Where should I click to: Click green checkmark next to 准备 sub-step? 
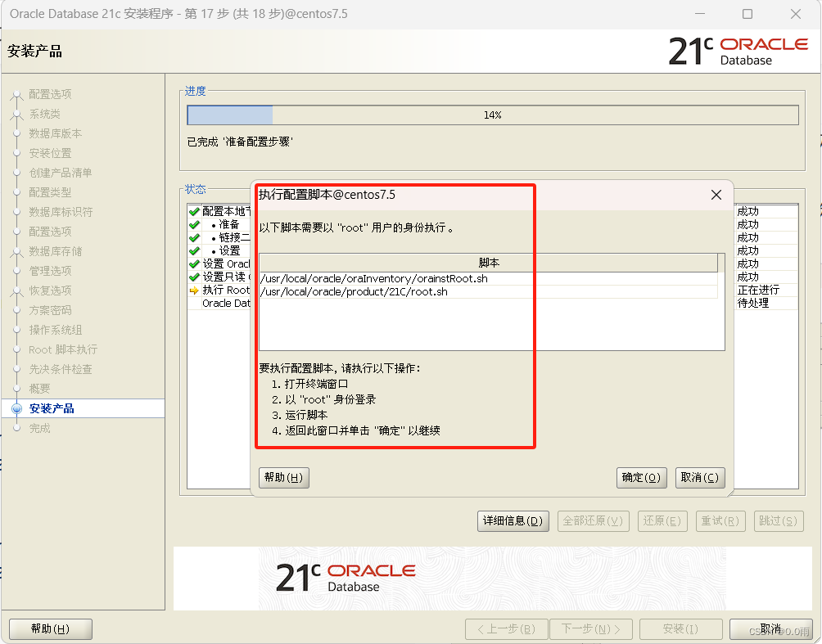[x=193, y=223]
